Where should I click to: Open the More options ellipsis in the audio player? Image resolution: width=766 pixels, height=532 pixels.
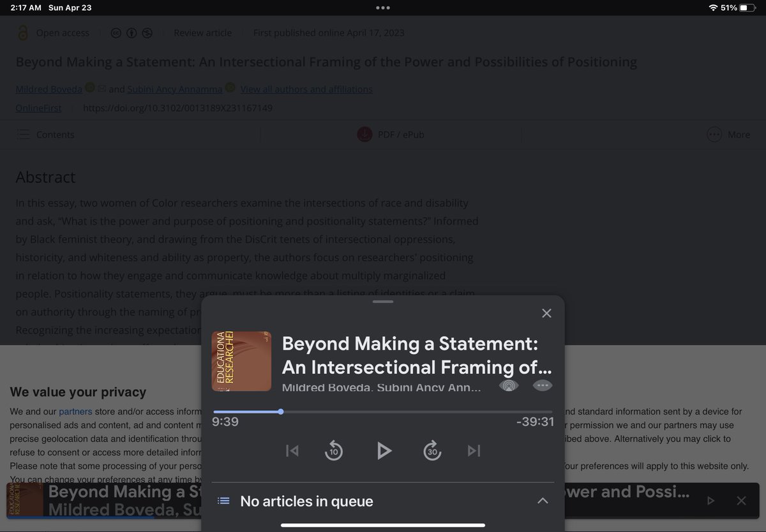[x=542, y=385]
